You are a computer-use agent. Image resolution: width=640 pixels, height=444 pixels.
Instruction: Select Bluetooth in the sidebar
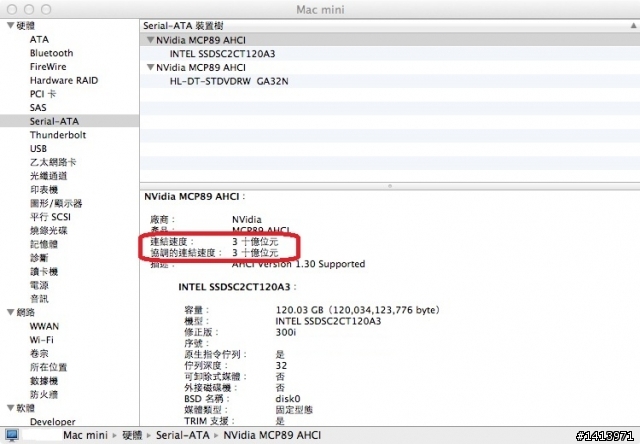coord(51,53)
